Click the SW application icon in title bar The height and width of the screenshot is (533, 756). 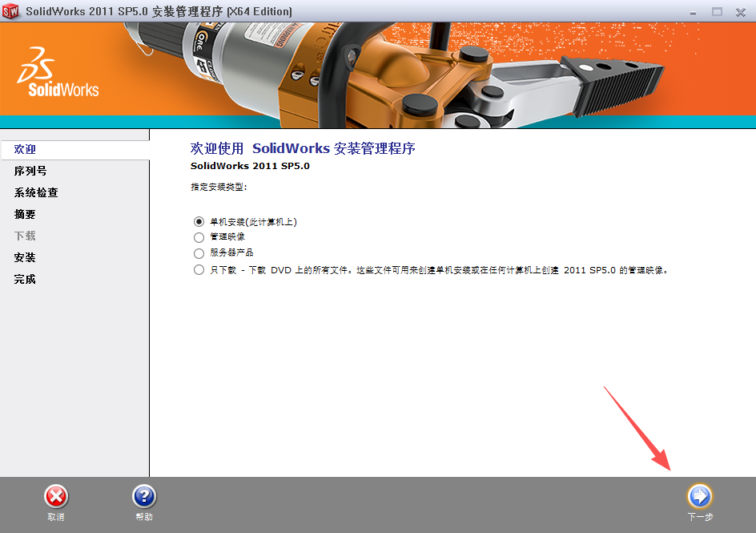[10, 11]
